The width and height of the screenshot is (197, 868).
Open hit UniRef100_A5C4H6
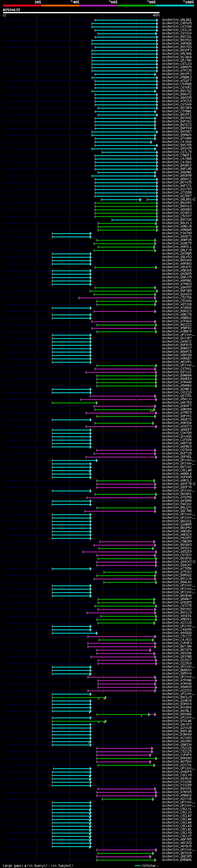point(177,54)
